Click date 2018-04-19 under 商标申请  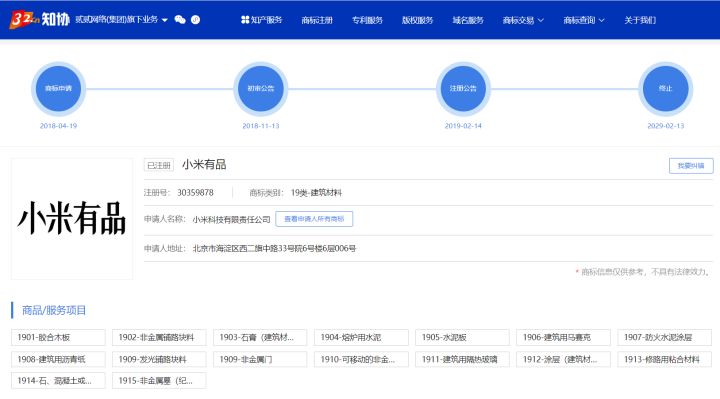(58, 126)
